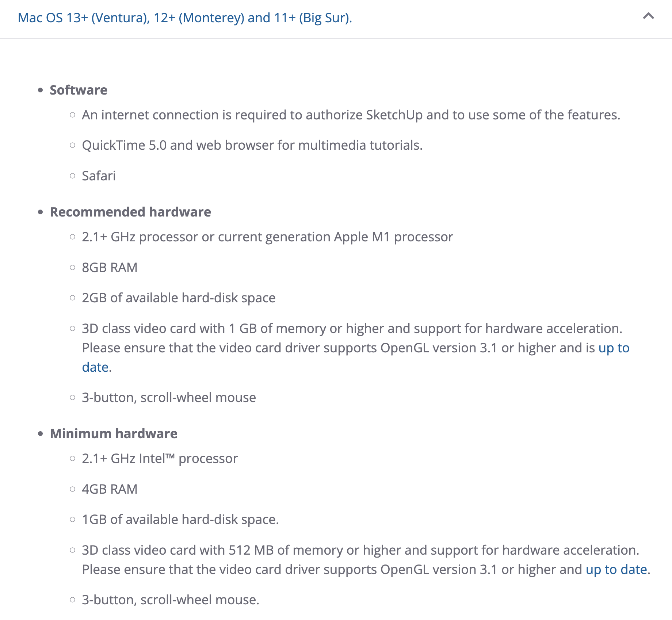
Task: Click the 8GB RAM list item
Action: click(x=110, y=268)
